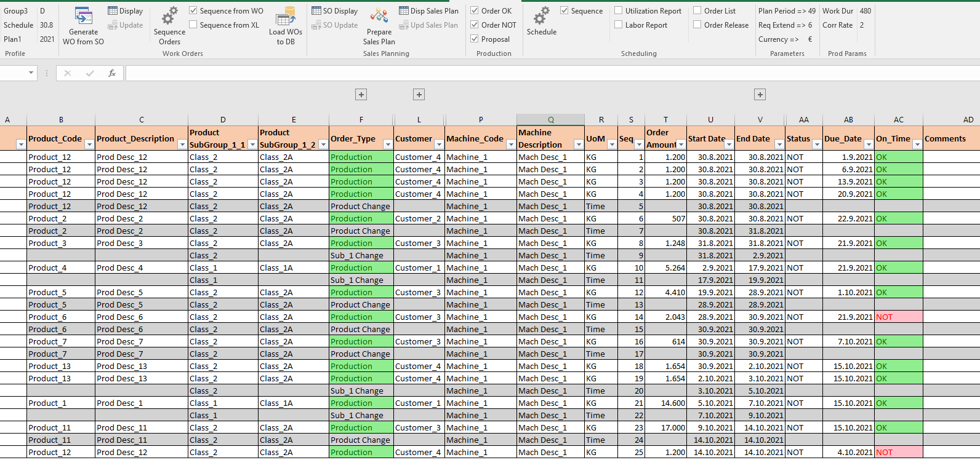The height and width of the screenshot is (468, 980).
Task: Click the SO Display button
Action: point(334,11)
